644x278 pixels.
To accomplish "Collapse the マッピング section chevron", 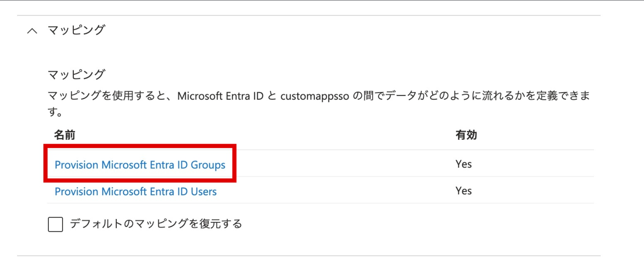I will click(32, 31).
